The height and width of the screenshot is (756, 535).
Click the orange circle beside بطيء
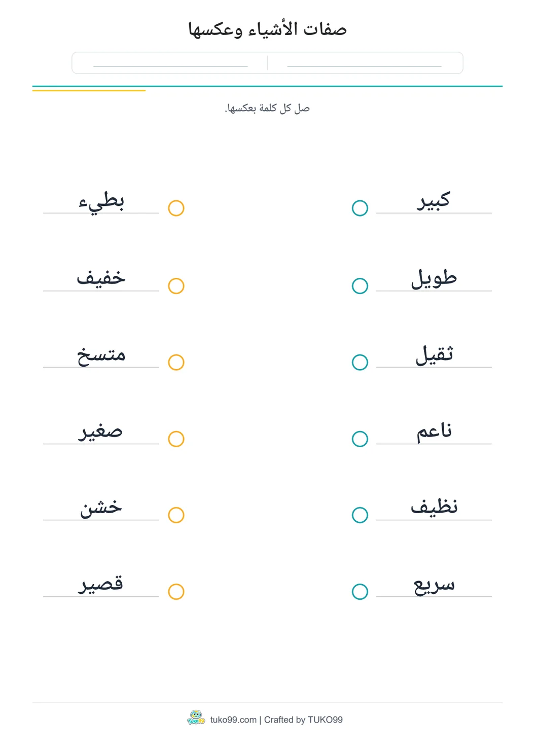[176, 208]
